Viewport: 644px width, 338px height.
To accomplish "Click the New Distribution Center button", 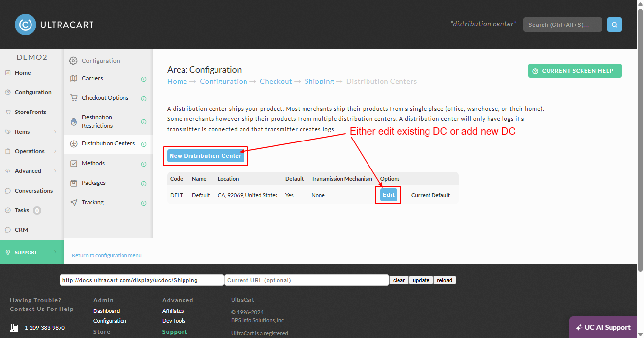I will click(x=206, y=156).
